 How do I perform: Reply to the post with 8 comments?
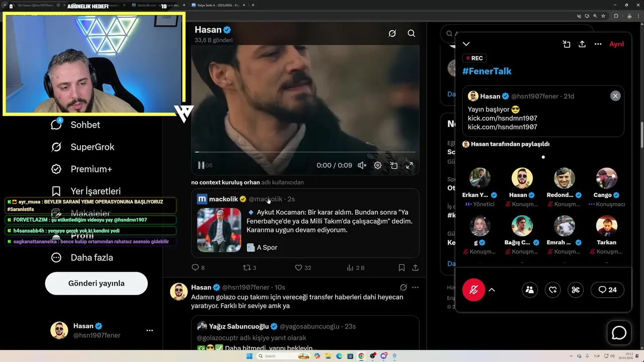(198, 268)
